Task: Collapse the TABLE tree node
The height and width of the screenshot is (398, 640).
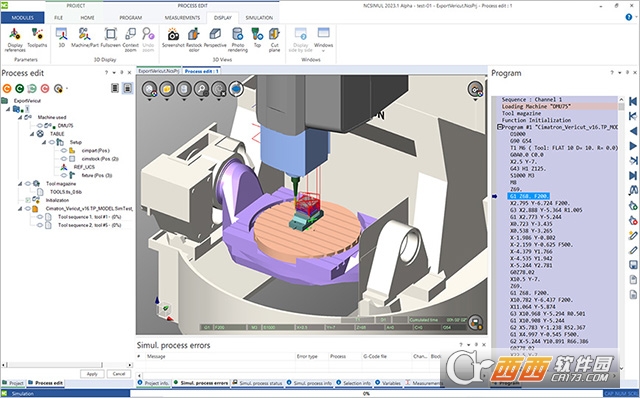Action: pyautogui.click(x=32, y=134)
